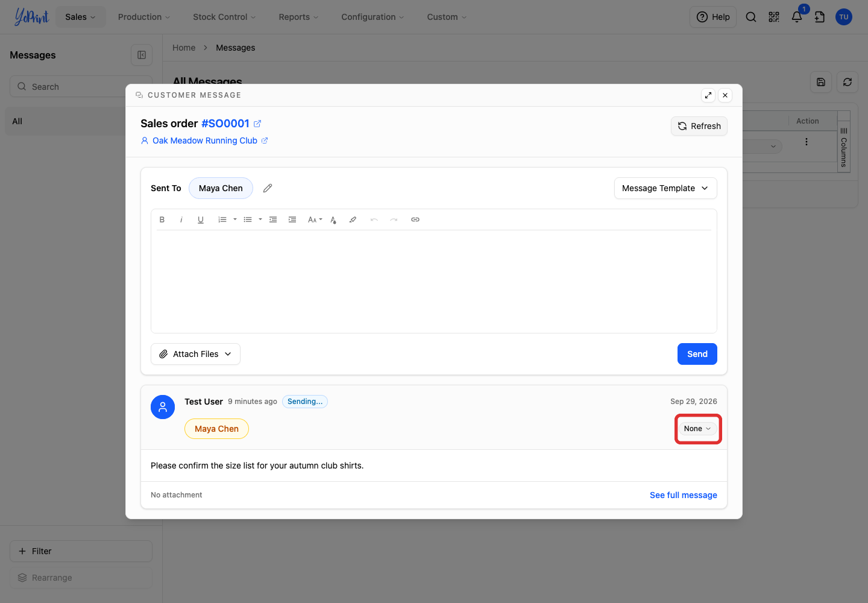Refresh the customer message dialog
Viewport: 868px width, 603px height.
699,126
